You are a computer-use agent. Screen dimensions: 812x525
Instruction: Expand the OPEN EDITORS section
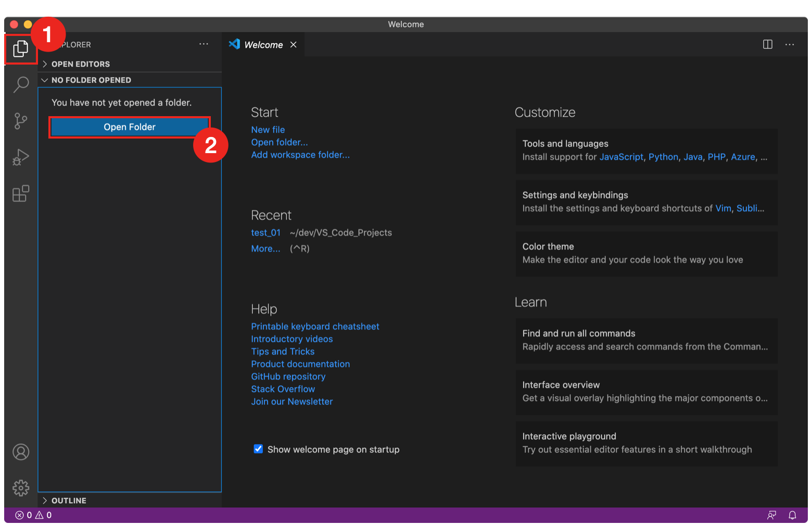[130, 64]
